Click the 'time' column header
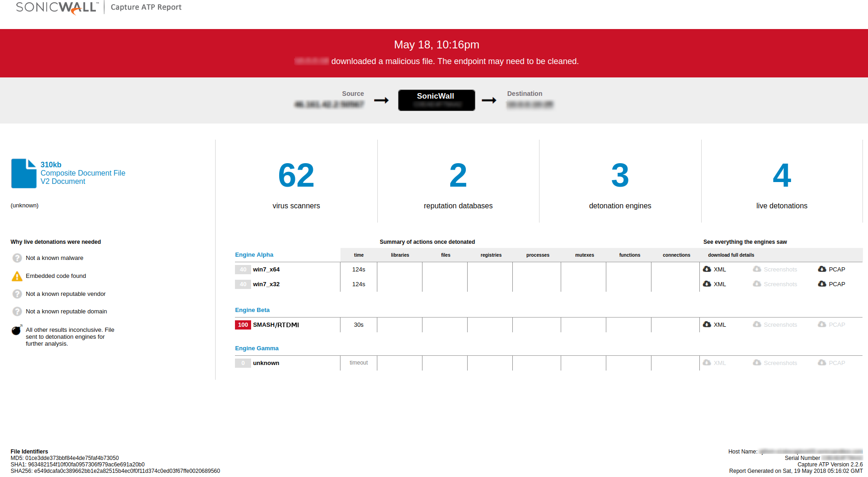The height and width of the screenshot is (477, 868). (359, 255)
